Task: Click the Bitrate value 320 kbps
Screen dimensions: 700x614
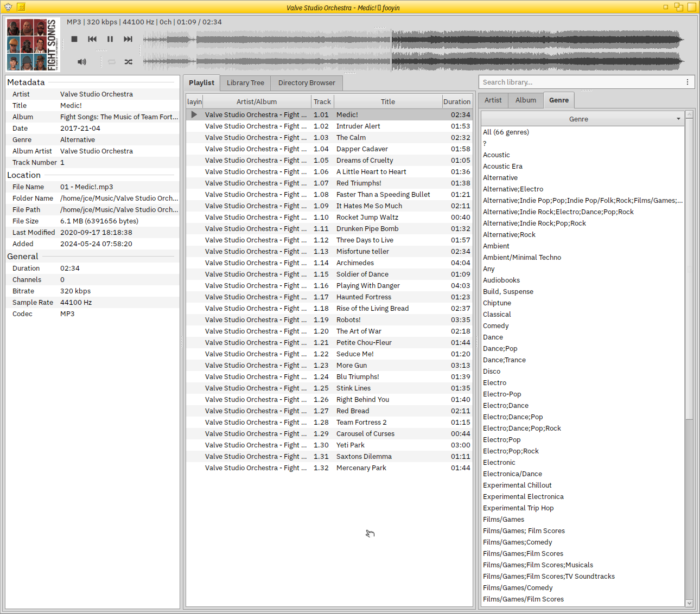Action: pos(75,291)
